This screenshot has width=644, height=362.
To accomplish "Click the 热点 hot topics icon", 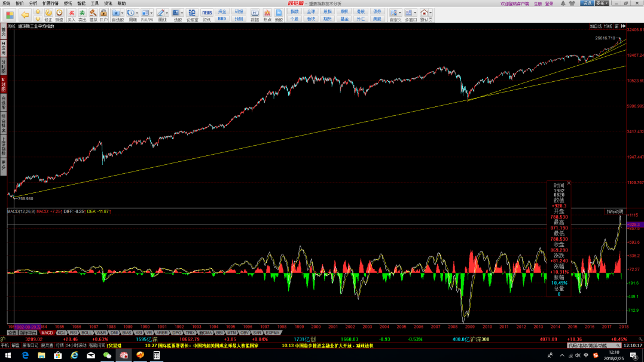I will (x=267, y=14).
